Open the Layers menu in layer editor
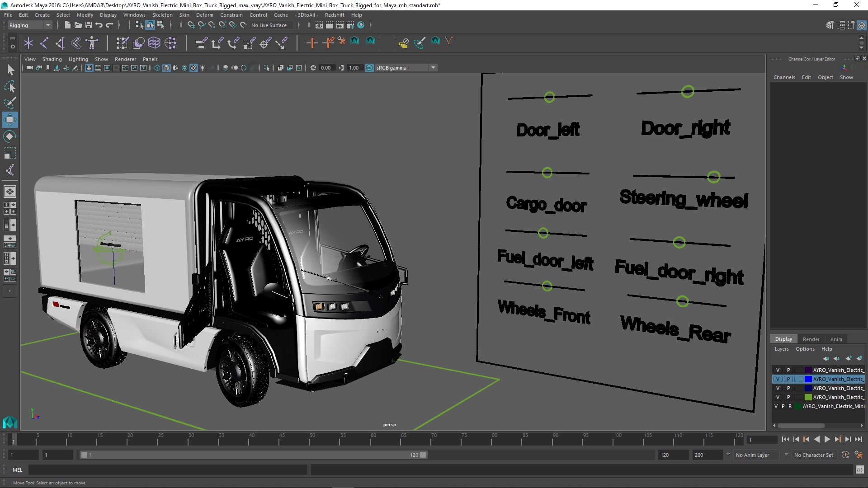The image size is (868, 488). click(782, 349)
